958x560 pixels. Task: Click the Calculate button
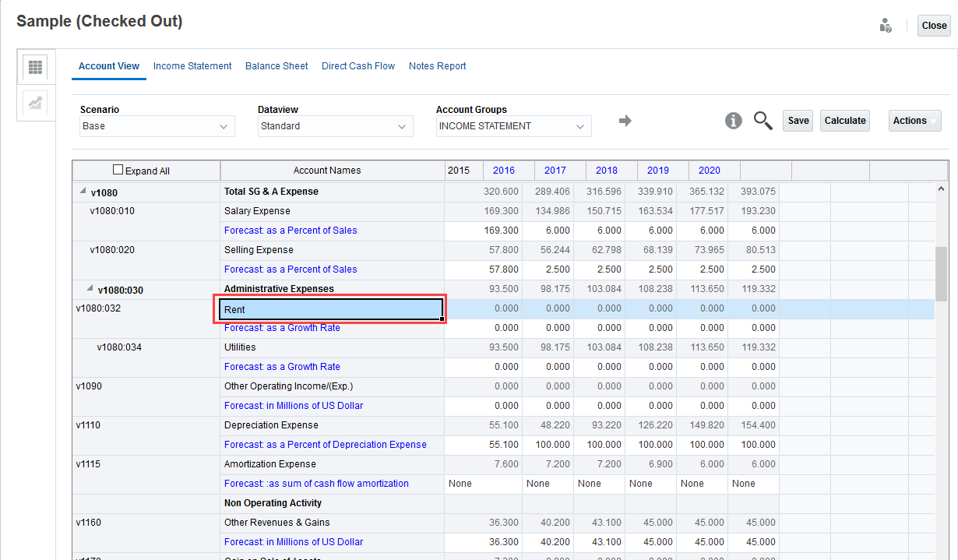(845, 121)
